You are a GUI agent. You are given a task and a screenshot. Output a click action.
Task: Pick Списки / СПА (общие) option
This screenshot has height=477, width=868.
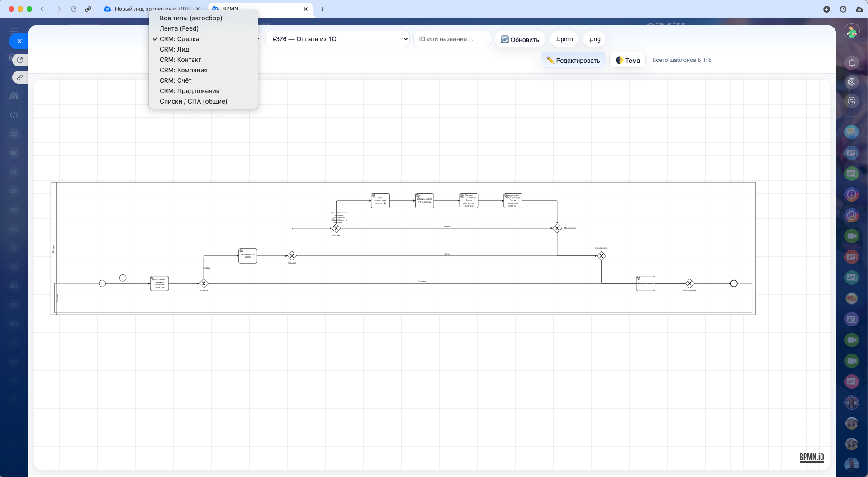coord(193,101)
